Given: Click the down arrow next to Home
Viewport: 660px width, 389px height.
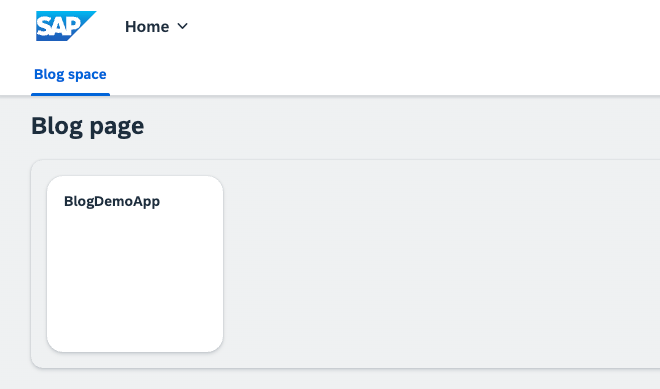Looking at the screenshot, I should click(182, 26).
